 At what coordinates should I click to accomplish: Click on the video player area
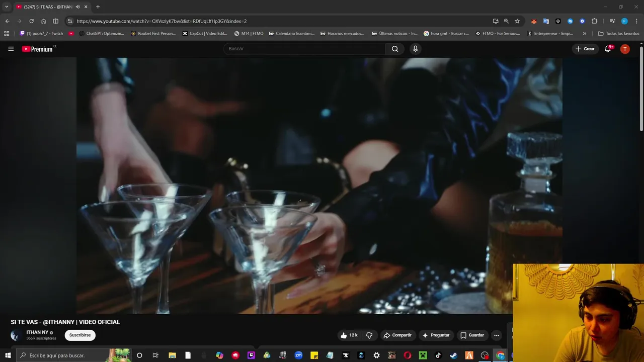319,186
